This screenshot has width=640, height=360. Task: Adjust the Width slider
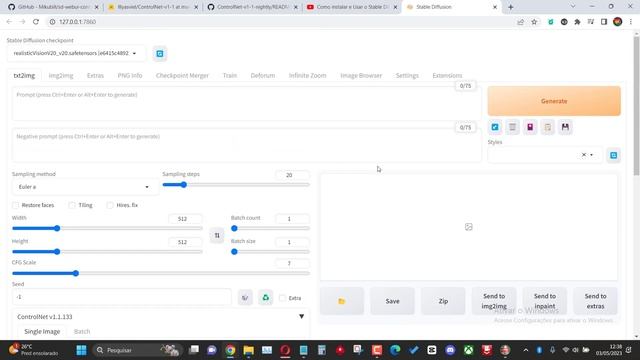107,229
